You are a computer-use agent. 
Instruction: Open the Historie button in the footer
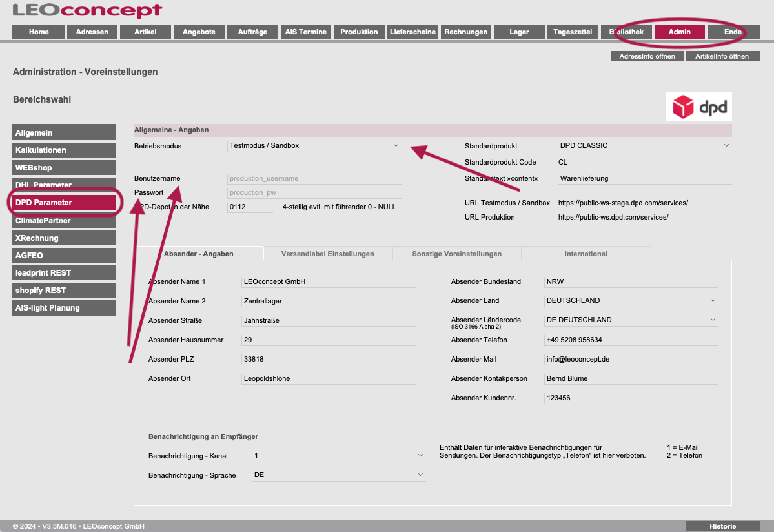pos(722,527)
